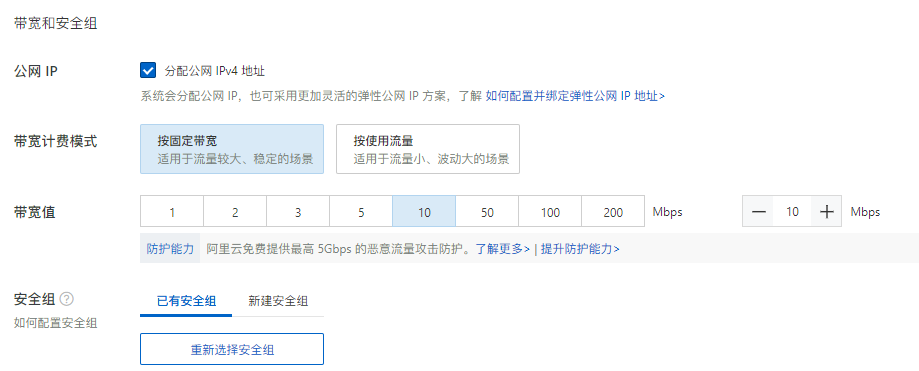The height and width of the screenshot is (371, 919).
Task: Uncheck 分配公网 IPv4 地址 checkbox
Action: click(x=148, y=71)
